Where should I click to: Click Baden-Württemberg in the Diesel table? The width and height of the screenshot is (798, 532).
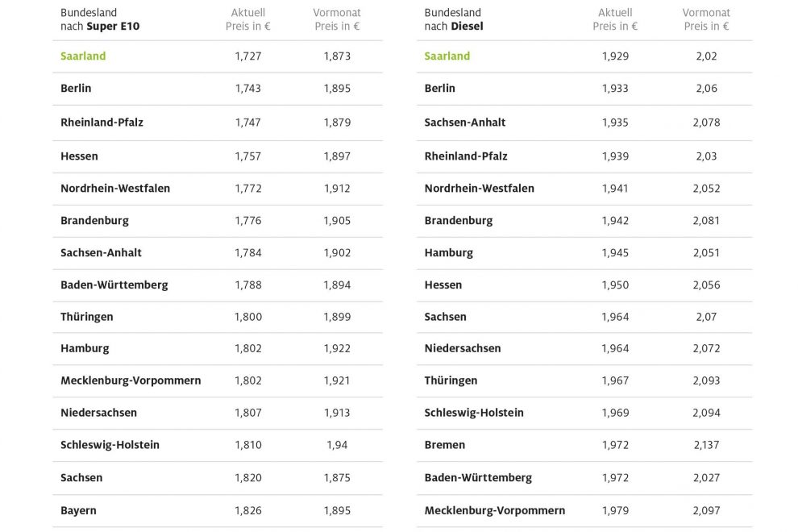[x=478, y=478]
